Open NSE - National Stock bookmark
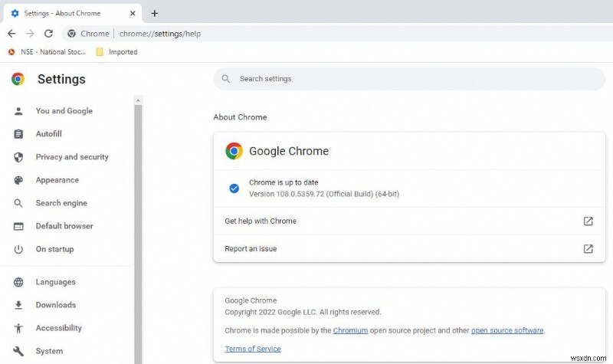The width and height of the screenshot is (613, 364). 47,51
